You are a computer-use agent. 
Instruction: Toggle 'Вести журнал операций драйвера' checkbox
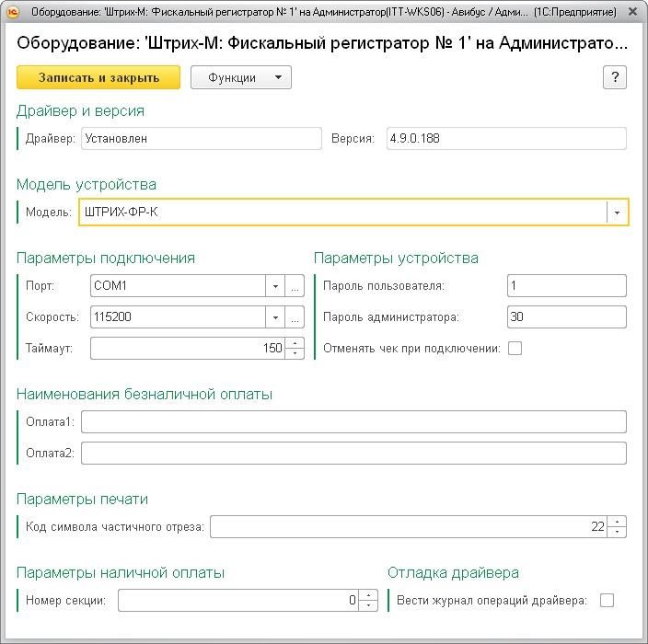607,601
